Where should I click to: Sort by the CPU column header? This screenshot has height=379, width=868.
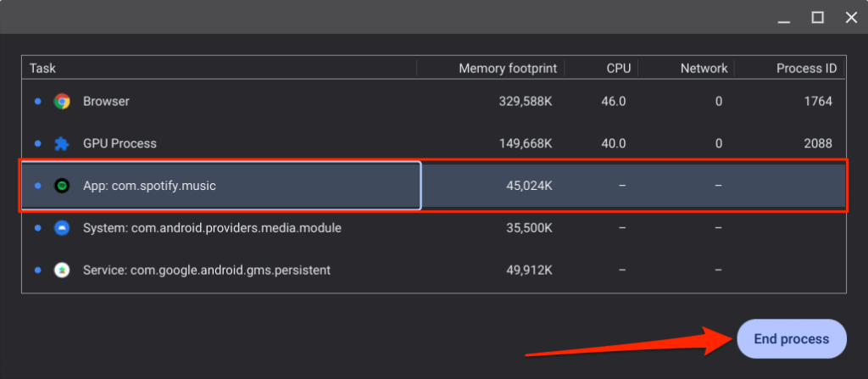click(x=618, y=69)
